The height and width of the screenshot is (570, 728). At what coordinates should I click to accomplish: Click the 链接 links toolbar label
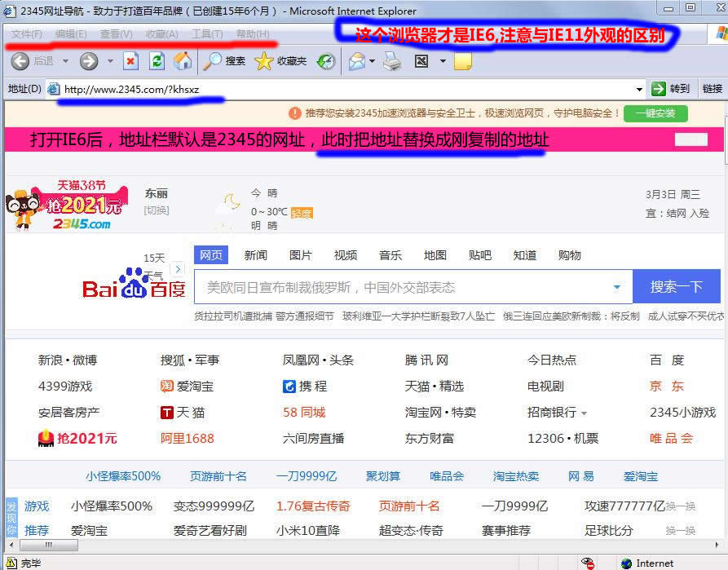click(713, 89)
